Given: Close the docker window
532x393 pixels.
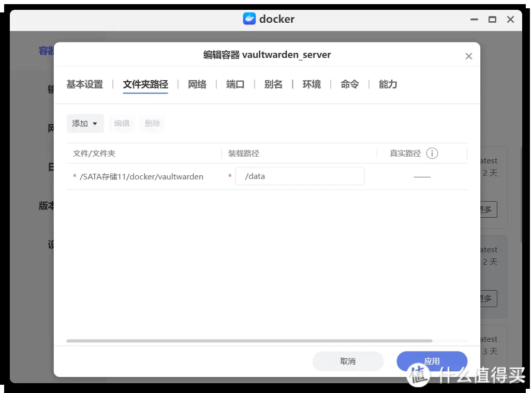Looking at the screenshot, I should (x=510, y=20).
